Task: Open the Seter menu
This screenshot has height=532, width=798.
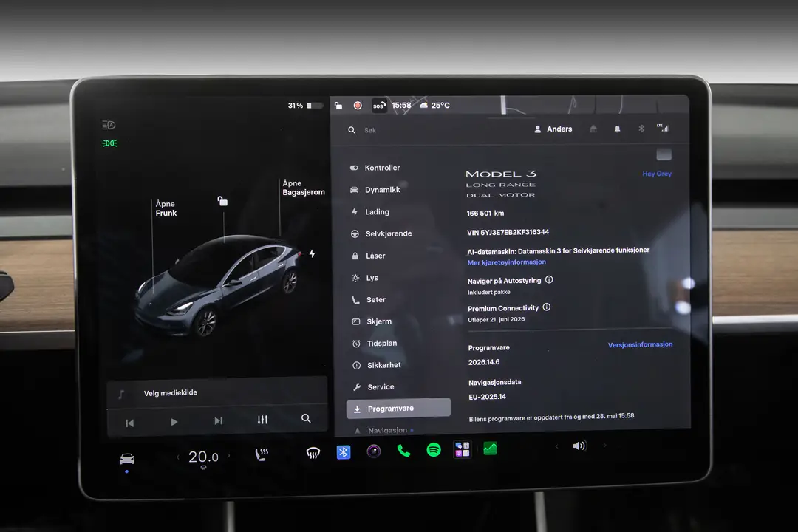Action: (x=369, y=300)
